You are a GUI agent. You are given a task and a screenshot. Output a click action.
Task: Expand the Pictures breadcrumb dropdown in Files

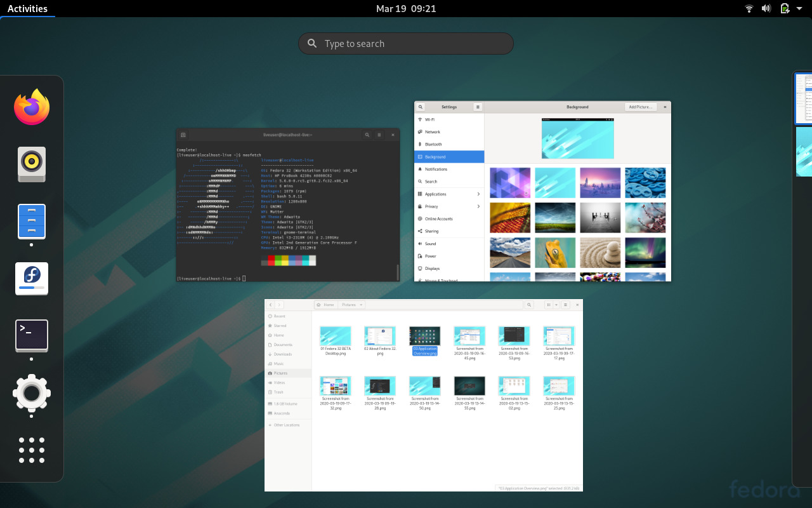tap(360, 305)
